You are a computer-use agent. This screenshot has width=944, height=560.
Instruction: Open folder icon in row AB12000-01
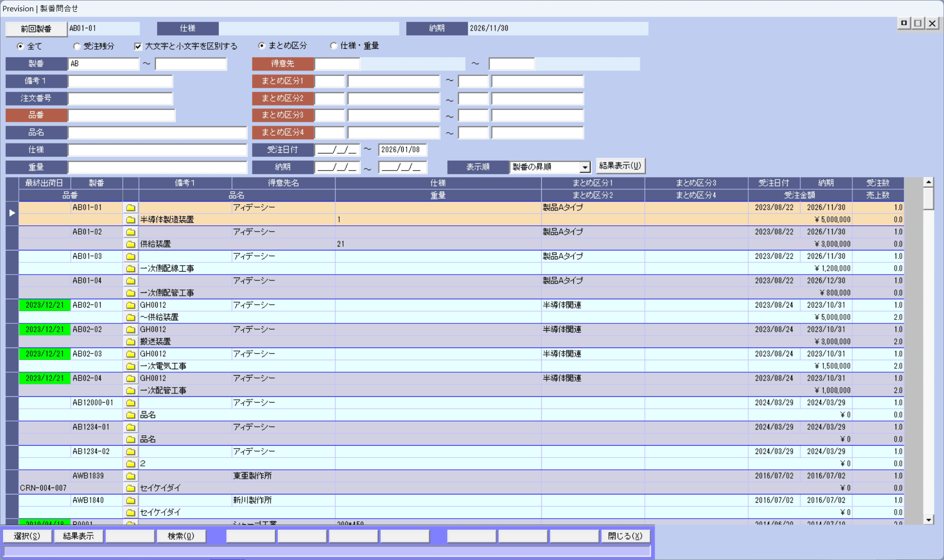(x=131, y=403)
